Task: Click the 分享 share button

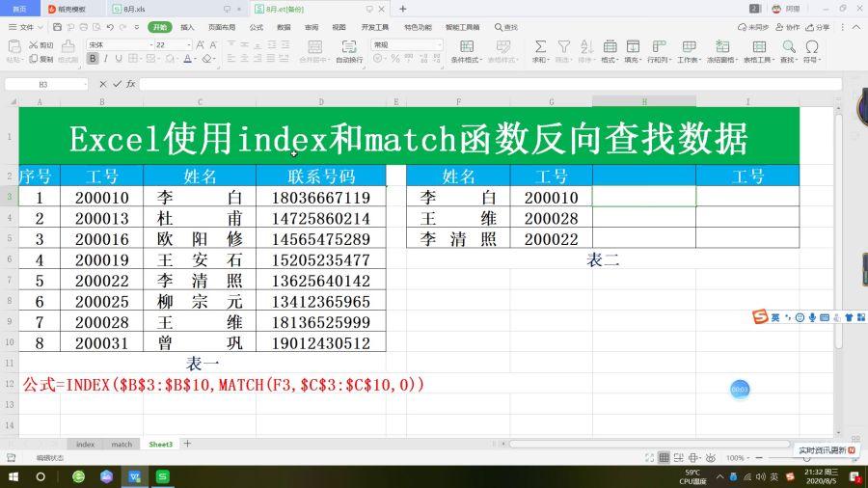Action: coord(818,27)
